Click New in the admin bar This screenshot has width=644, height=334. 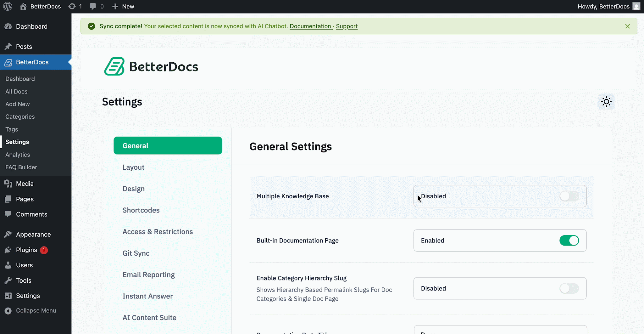tap(128, 6)
